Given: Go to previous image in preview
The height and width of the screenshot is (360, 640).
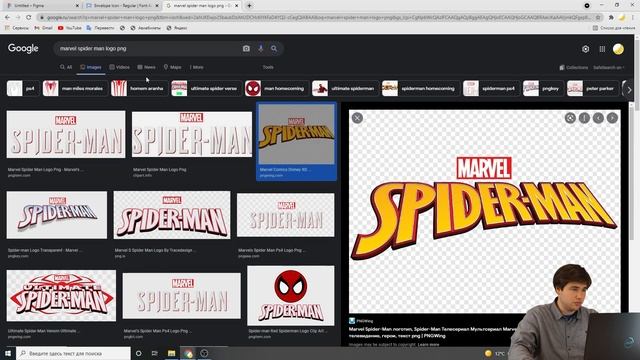Looking at the screenshot, I should (598, 118).
